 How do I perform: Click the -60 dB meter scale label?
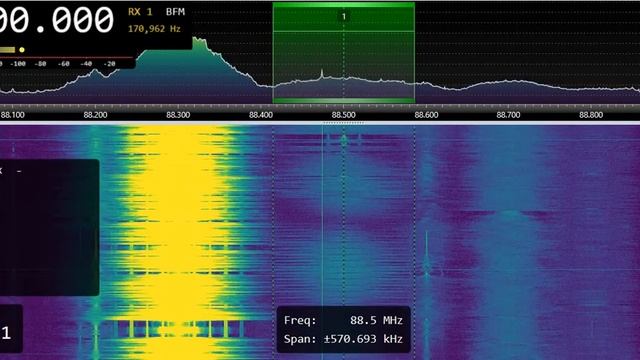click(63, 64)
